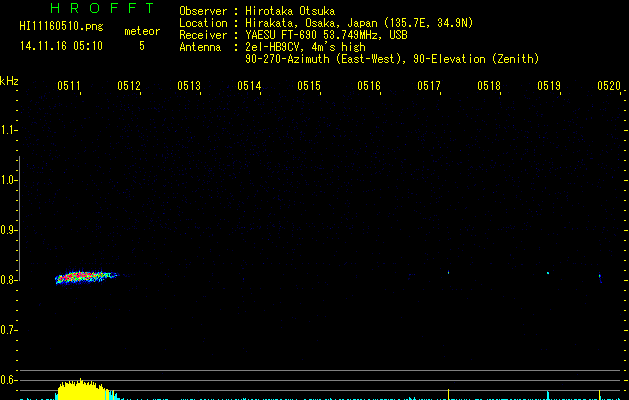Click the 0.9 kHz frequency label

tap(8, 230)
